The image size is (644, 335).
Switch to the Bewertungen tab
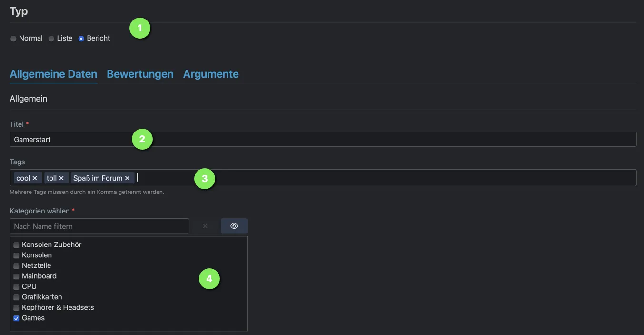[140, 74]
